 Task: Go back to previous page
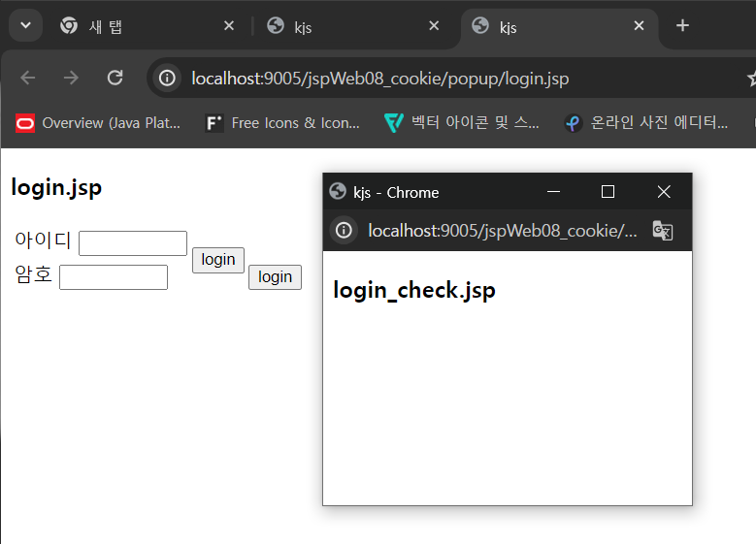28,78
